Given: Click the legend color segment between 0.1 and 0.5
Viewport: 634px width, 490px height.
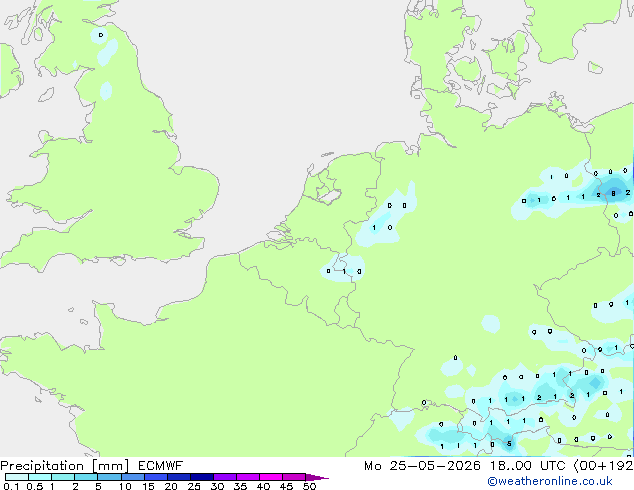Looking at the screenshot, I should click(x=17, y=477).
